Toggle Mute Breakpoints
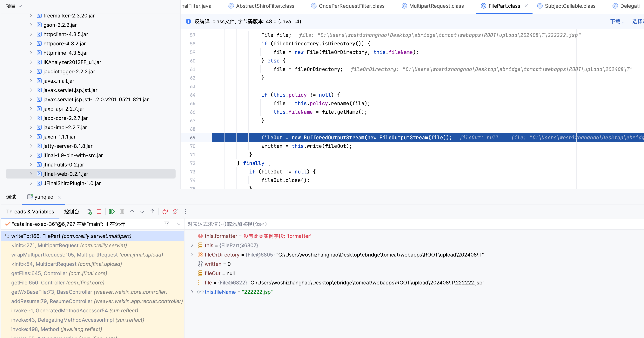Viewport: 644px width, 338px height. tap(175, 212)
